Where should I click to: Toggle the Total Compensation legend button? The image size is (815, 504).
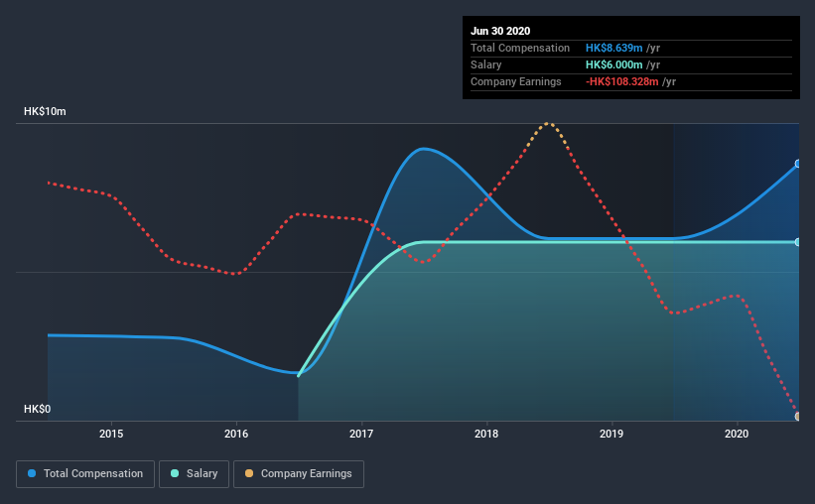85,474
